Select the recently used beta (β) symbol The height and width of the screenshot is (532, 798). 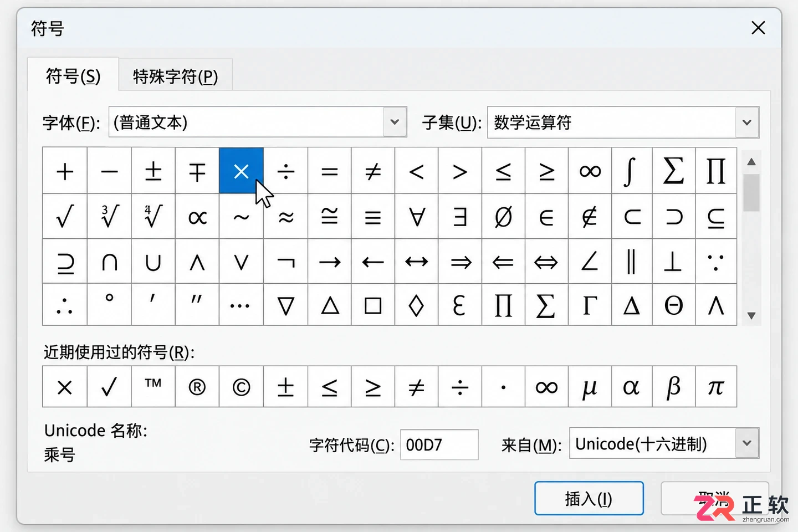pos(673,386)
